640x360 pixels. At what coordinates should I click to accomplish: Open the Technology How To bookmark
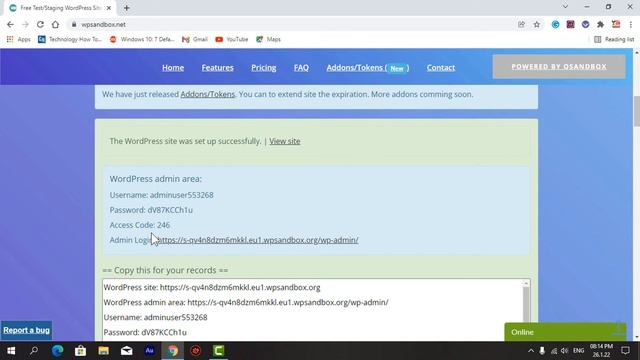coord(70,39)
